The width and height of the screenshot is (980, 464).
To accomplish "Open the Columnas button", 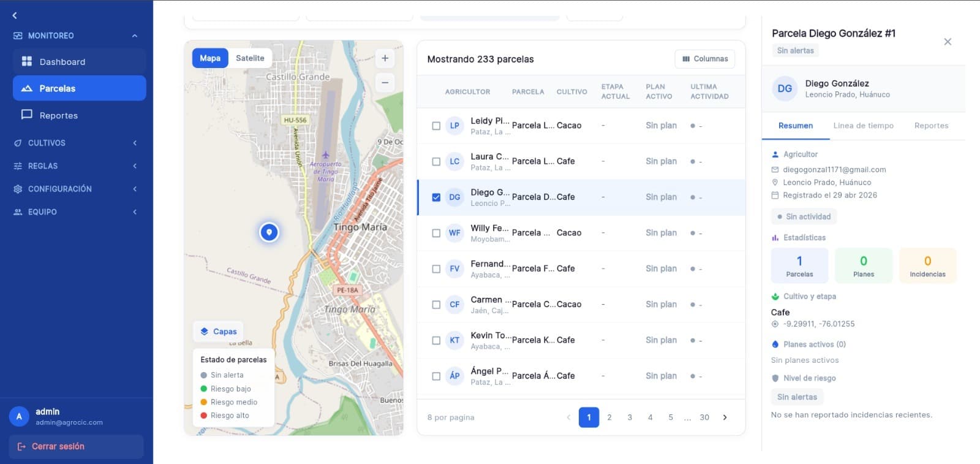I will point(705,59).
